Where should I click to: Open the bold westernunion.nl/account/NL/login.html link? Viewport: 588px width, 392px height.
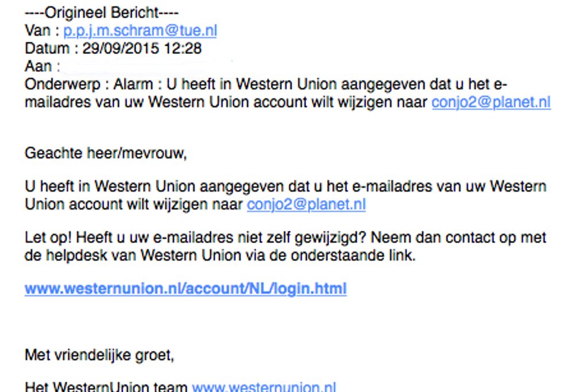click(185, 289)
